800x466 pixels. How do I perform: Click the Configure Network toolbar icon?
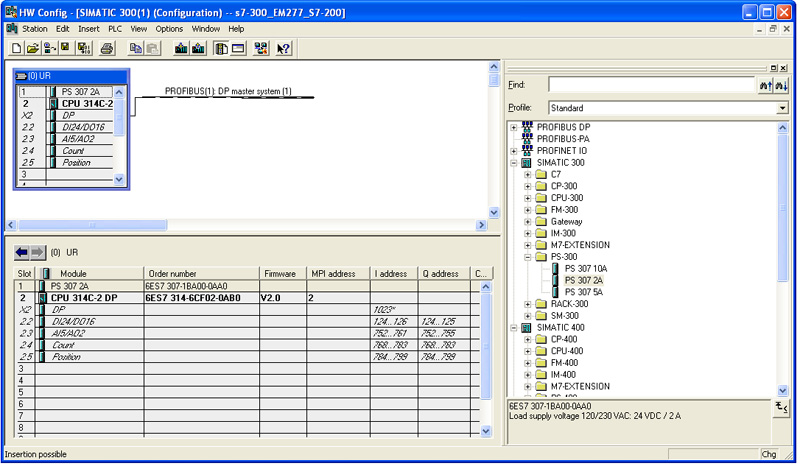point(261,48)
